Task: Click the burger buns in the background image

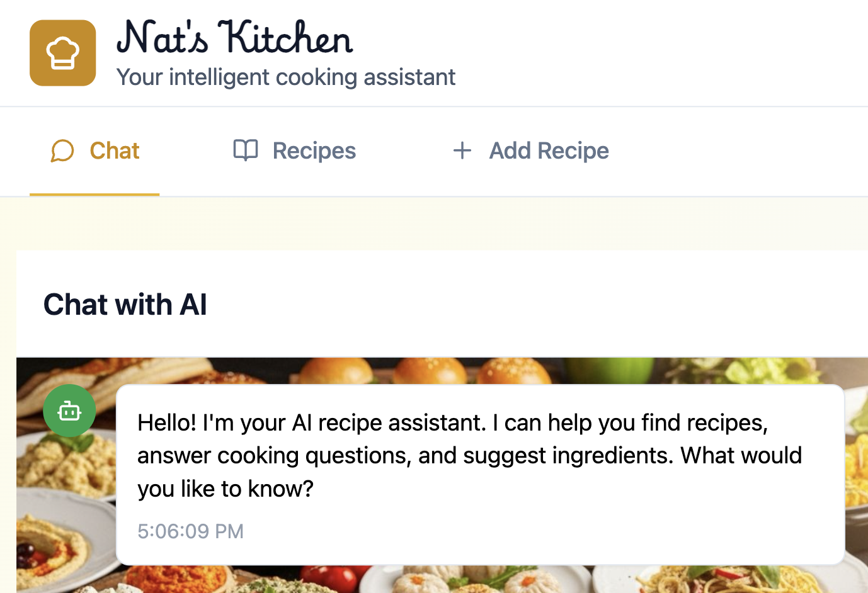Action: coord(430,370)
